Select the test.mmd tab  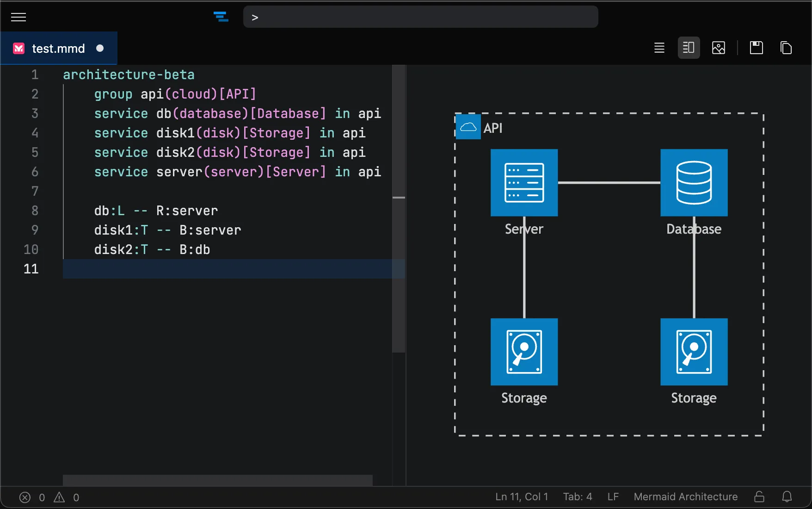(x=58, y=49)
